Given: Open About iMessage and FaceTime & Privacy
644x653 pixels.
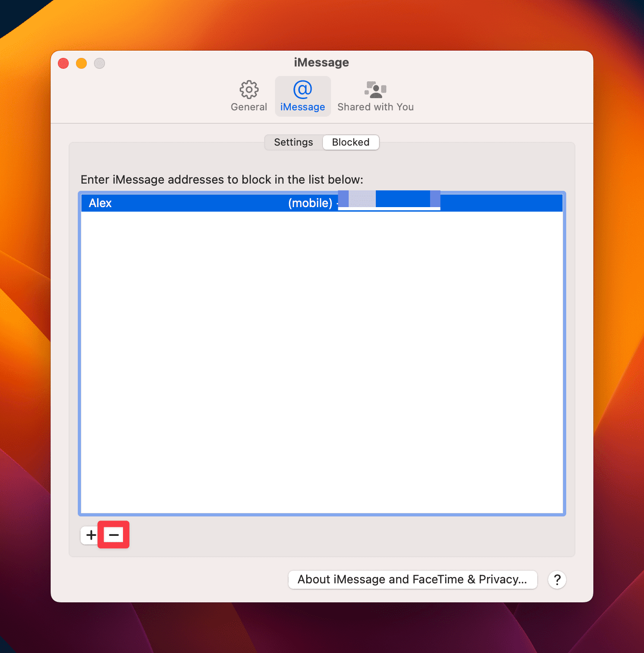Looking at the screenshot, I should point(412,579).
